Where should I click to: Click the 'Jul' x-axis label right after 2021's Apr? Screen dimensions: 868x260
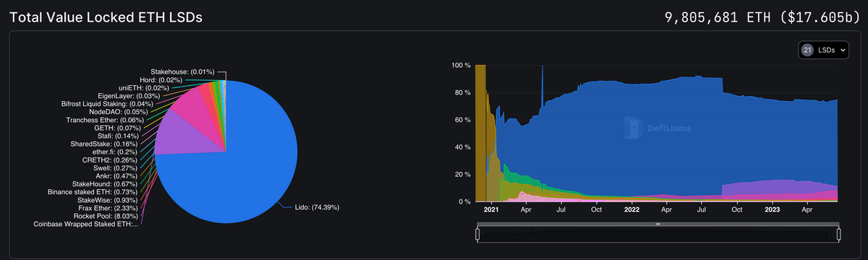[x=561, y=210]
